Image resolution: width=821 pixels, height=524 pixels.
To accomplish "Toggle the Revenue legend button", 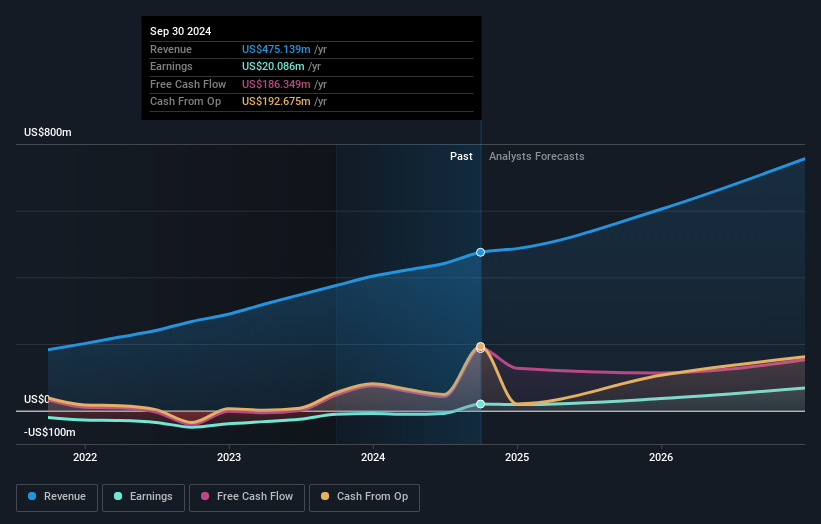I will pos(57,497).
